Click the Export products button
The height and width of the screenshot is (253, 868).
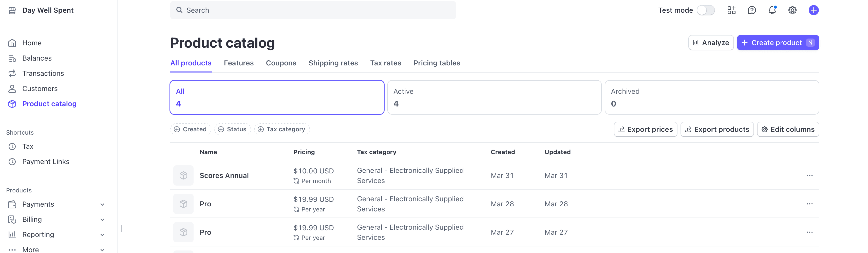(x=717, y=130)
